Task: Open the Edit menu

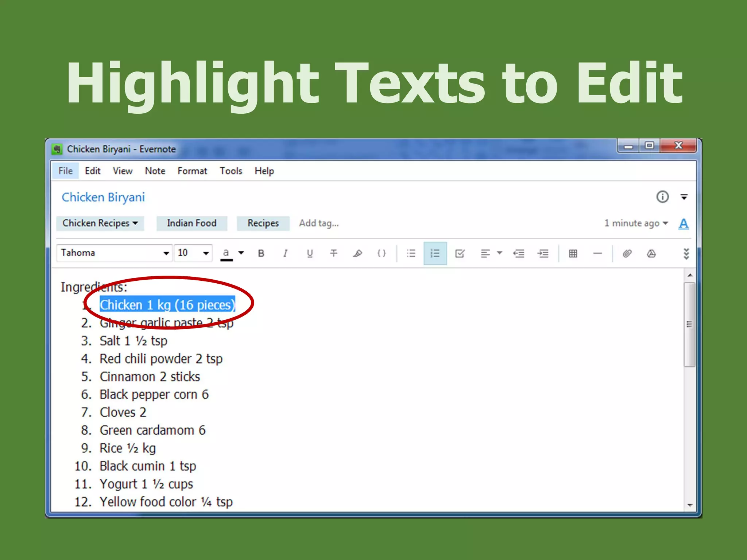Action: click(93, 171)
